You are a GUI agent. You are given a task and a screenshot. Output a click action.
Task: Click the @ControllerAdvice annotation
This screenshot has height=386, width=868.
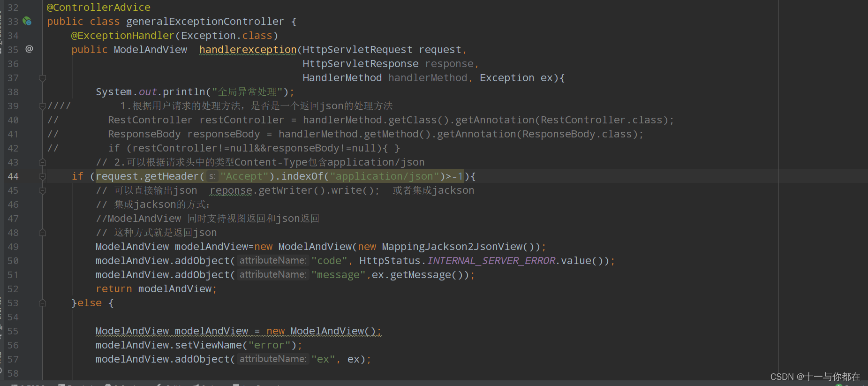tap(98, 8)
